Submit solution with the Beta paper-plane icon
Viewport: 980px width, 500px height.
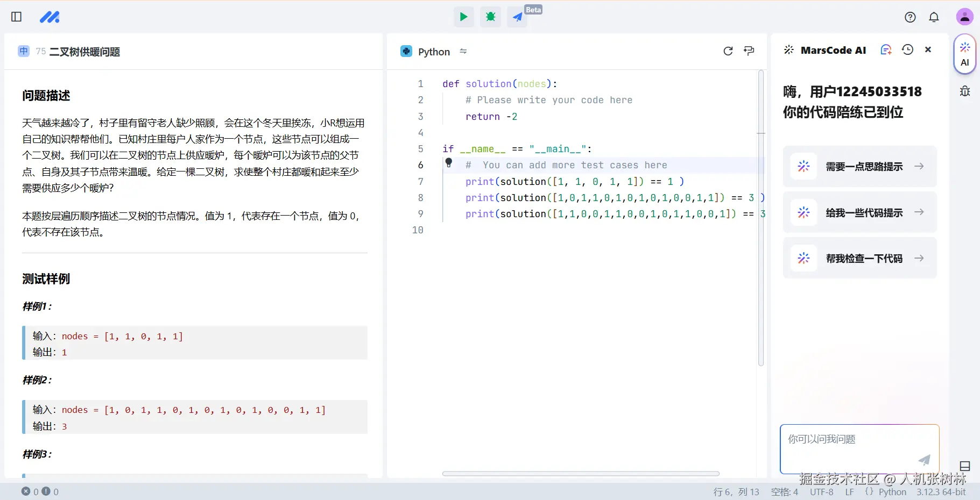pos(517,17)
